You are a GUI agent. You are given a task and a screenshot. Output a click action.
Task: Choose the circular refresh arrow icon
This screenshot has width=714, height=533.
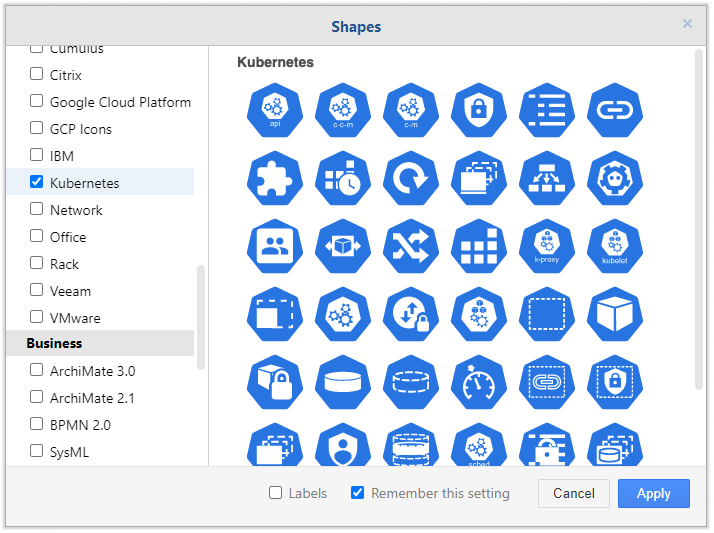coord(411,178)
